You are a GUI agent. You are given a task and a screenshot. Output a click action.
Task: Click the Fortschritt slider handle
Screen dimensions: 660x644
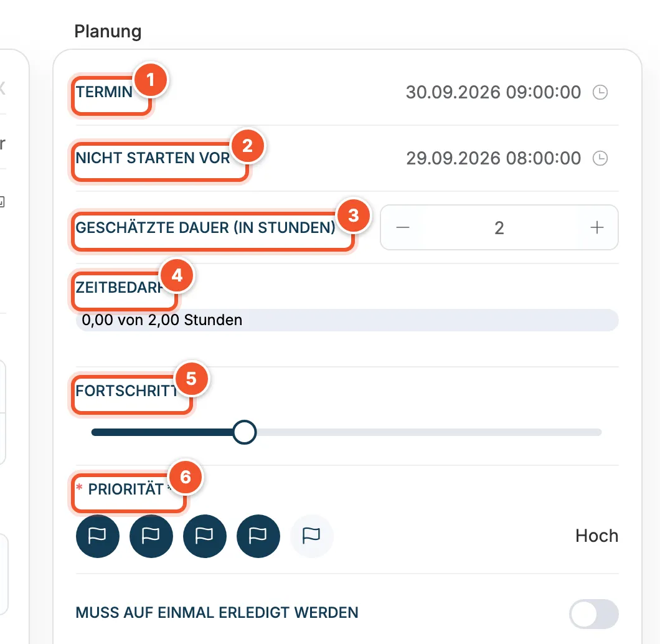coord(245,432)
